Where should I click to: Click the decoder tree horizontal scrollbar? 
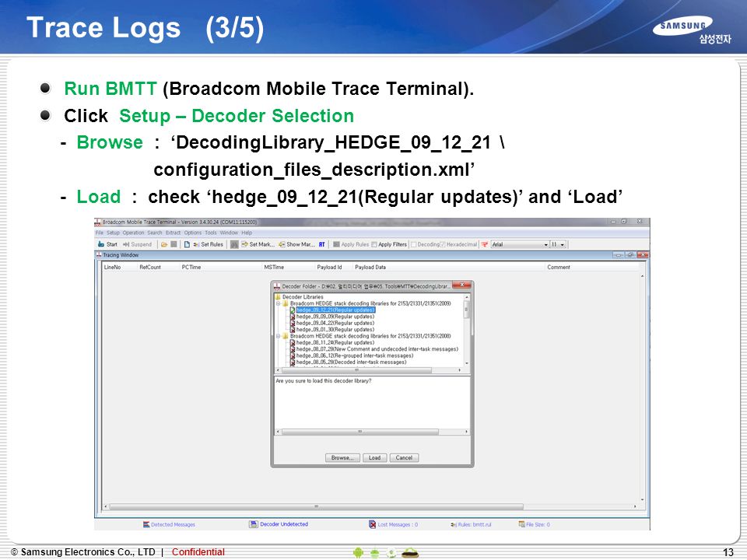357,370
